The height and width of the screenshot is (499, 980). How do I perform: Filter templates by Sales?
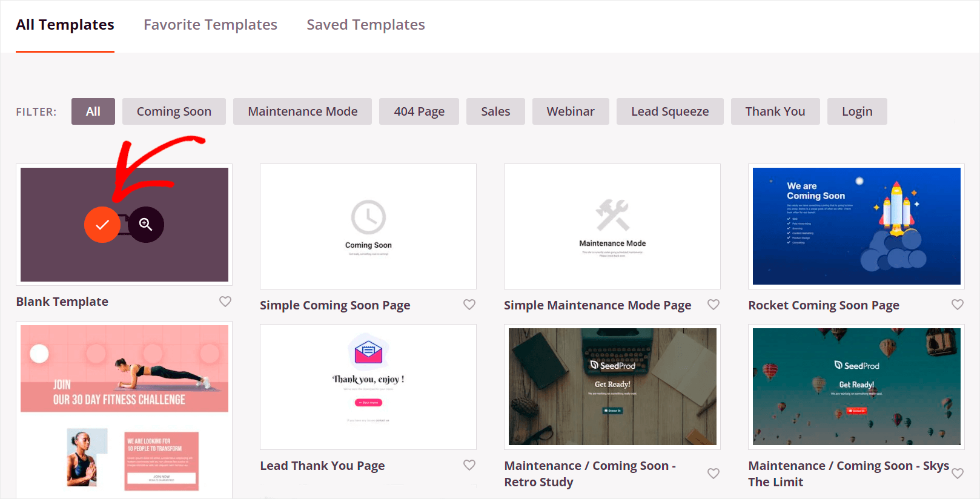[x=495, y=111]
